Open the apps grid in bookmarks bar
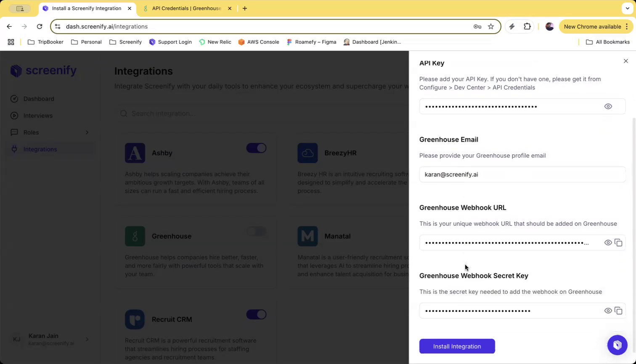Image resolution: width=636 pixels, height=364 pixels. pos(11,42)
